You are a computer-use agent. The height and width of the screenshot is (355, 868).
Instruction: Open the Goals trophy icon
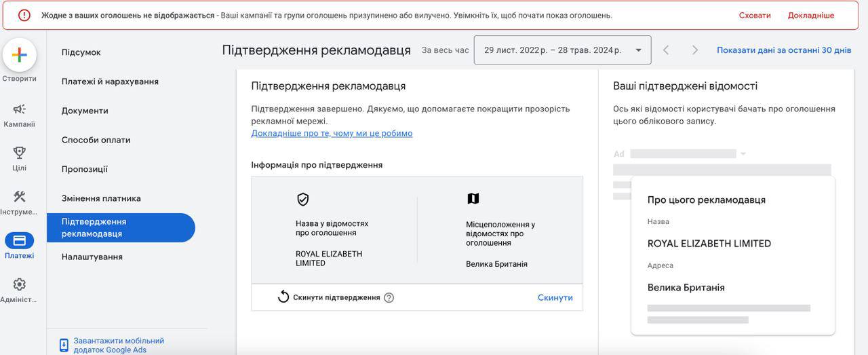coord(20,153)
